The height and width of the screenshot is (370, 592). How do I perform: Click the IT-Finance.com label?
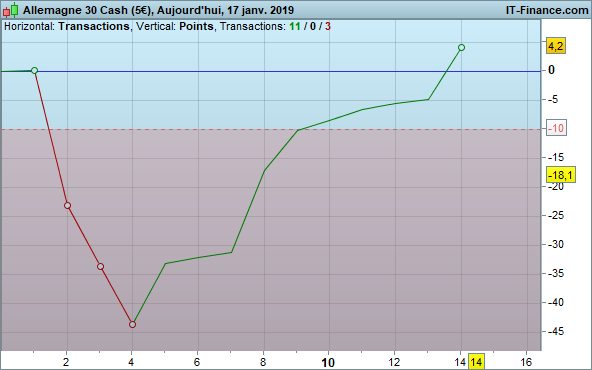[547, 10]
